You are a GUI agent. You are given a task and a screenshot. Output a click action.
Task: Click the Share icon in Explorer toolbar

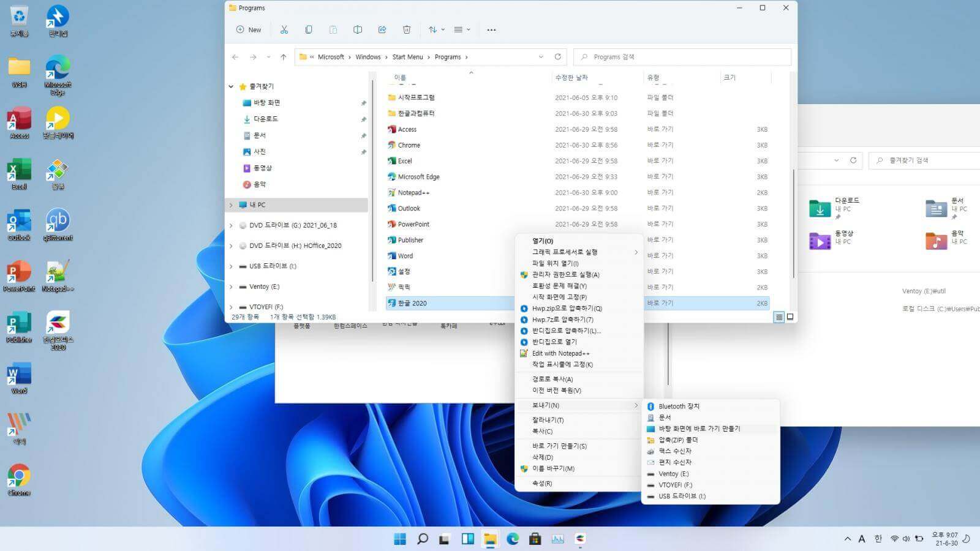[x=382, y=29]
